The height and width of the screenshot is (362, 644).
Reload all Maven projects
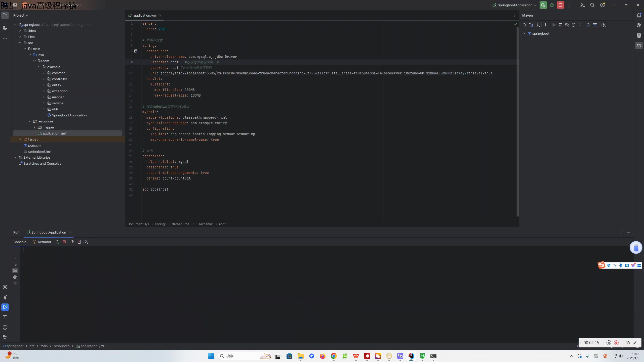pyautogui.click(x=524, y=25)
